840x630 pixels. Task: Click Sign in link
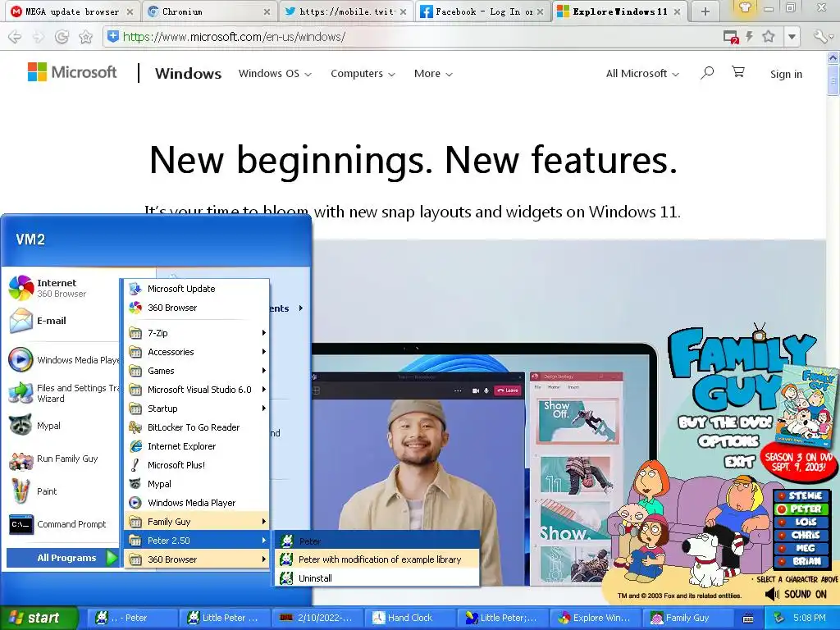pos(786,75)
